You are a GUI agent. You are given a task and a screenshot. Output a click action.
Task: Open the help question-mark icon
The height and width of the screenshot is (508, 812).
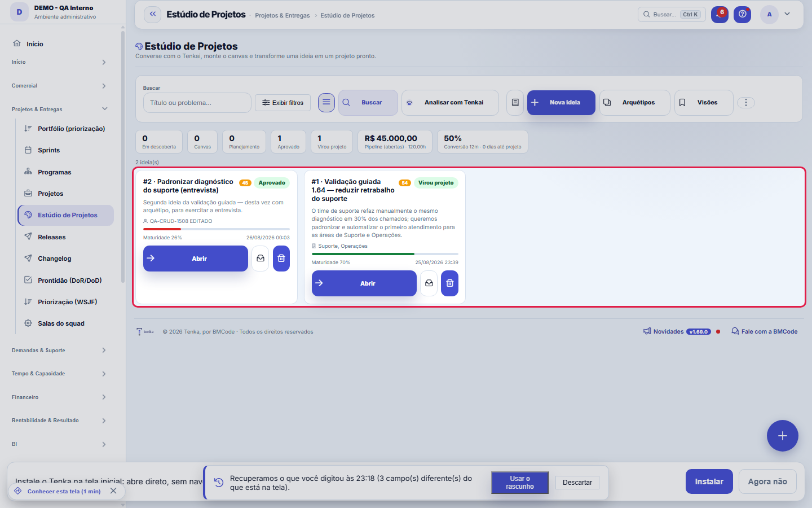pos(742,15)
